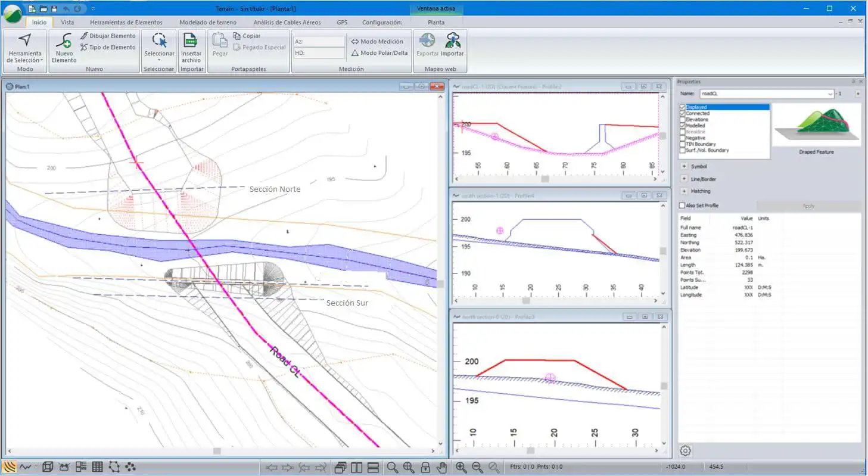Open settings gear below Properties panel
868x476 pixels.
coord(685,451)
